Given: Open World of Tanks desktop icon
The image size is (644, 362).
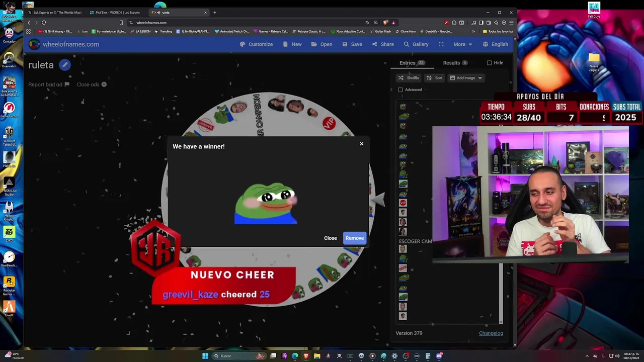Looking at the screenshot, I should [x=9, y=135].
